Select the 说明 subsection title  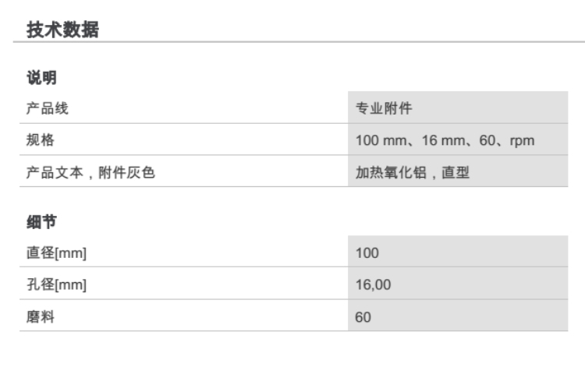pos(42,78)
